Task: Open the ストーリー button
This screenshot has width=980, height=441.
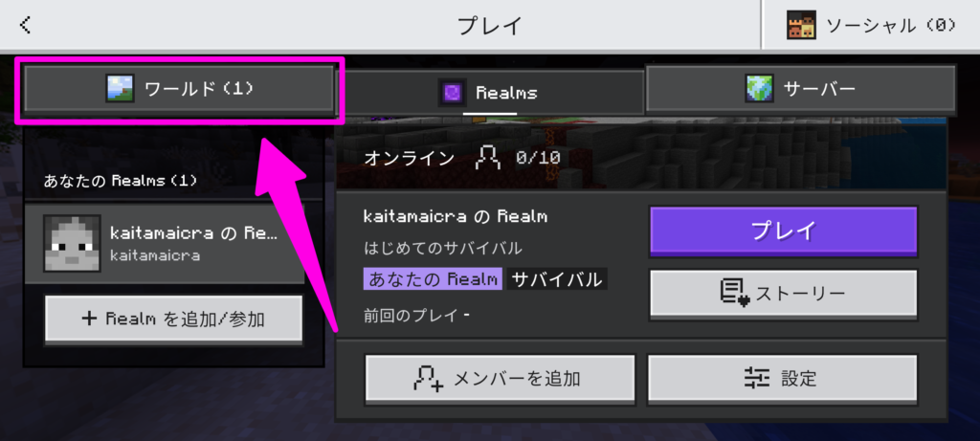Action: (784, 294)
